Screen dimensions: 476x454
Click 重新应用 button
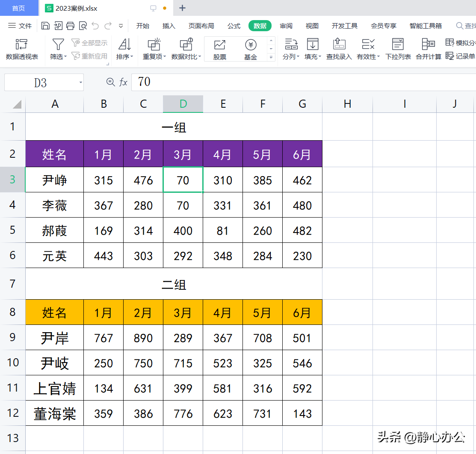pyautogui.click(x=89, y=56)
